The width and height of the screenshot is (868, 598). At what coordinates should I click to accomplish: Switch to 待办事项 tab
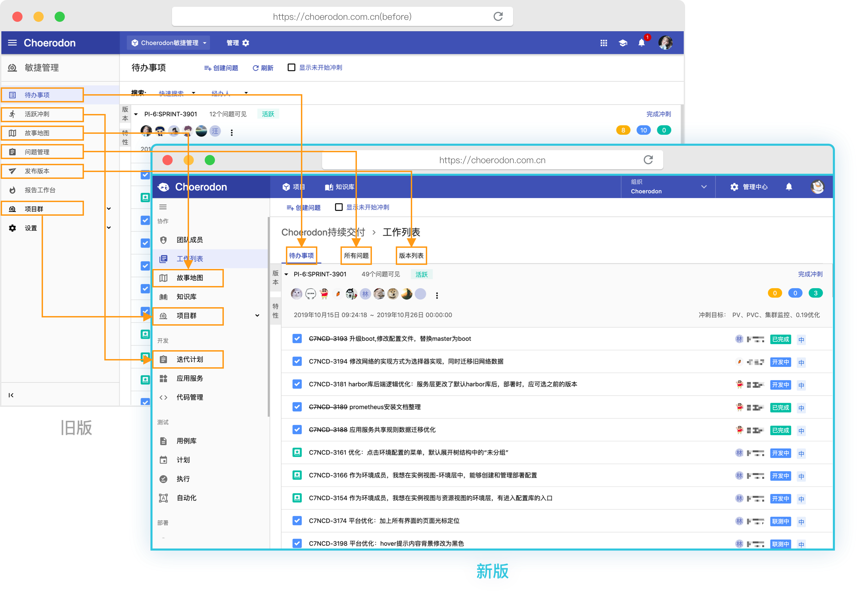tap(301, 256)
